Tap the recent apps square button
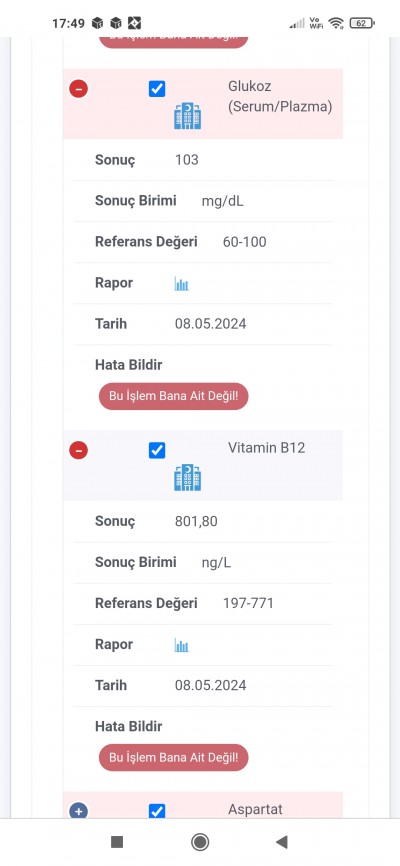Screen dimensions: 400x866 117,842
